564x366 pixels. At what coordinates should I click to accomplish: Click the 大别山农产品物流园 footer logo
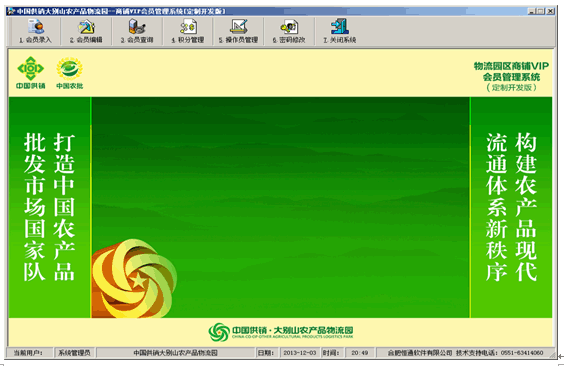pyautogui.click(x=281, y=331)
